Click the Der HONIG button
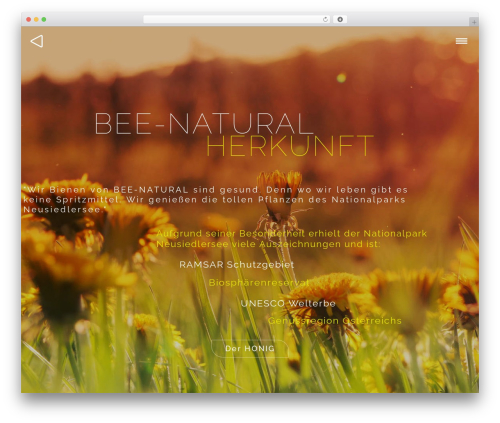The width and height of the screenshot is (500, 423). [x=250, y=349]
